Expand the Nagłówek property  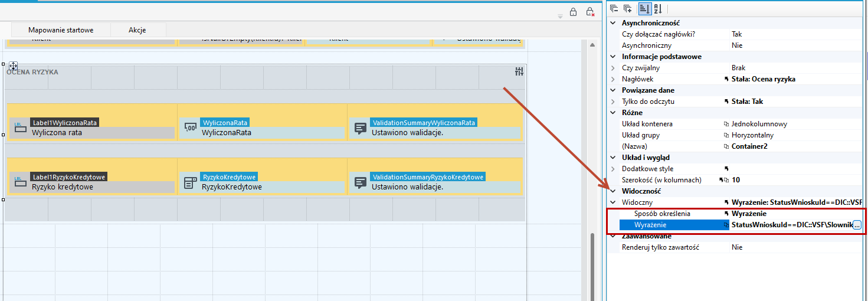click(614, 79)
